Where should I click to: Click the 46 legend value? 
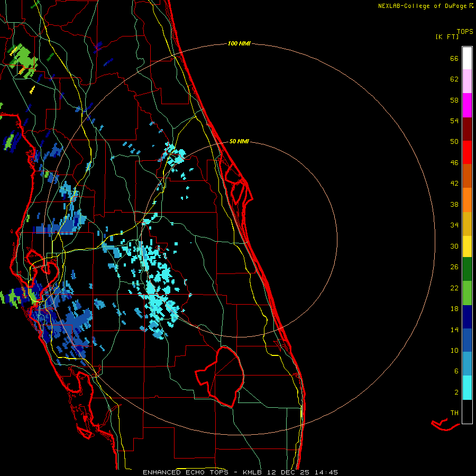coord(454,162)
